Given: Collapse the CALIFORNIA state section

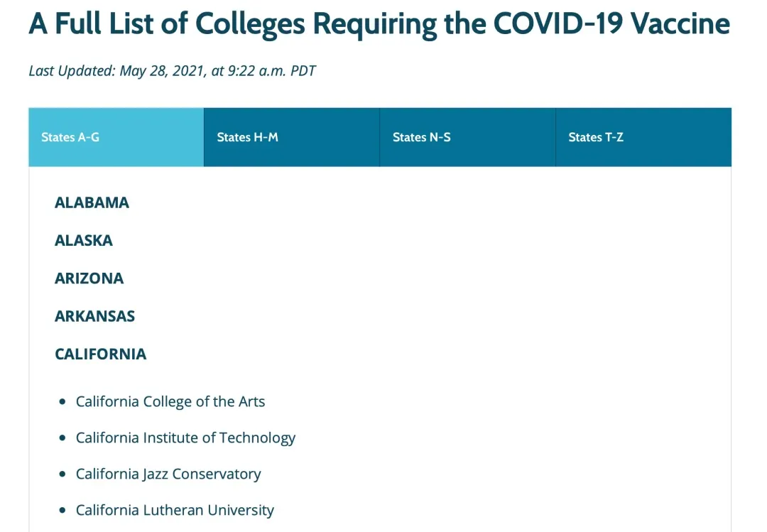Looking at the screenshot, I should coord(100,354).
